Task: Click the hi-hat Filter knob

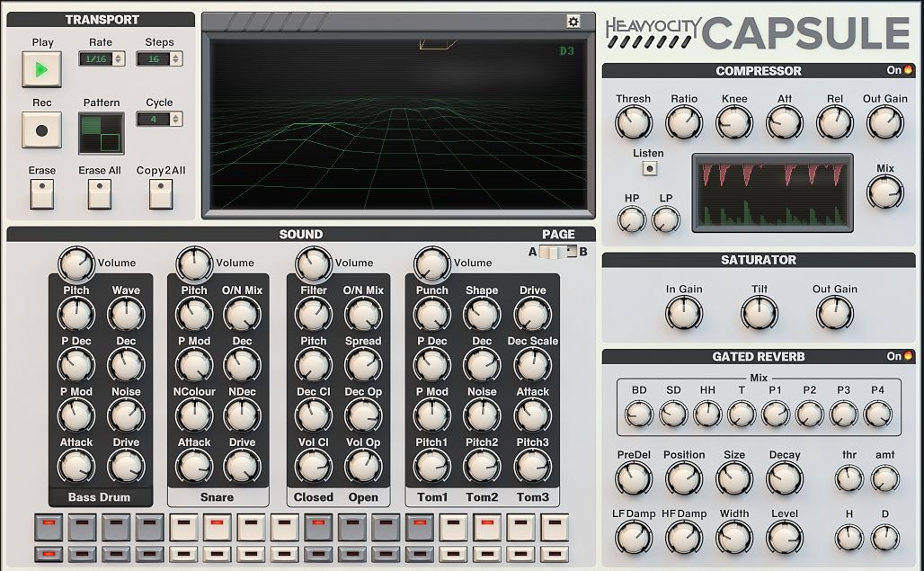Action: point(314,315)
